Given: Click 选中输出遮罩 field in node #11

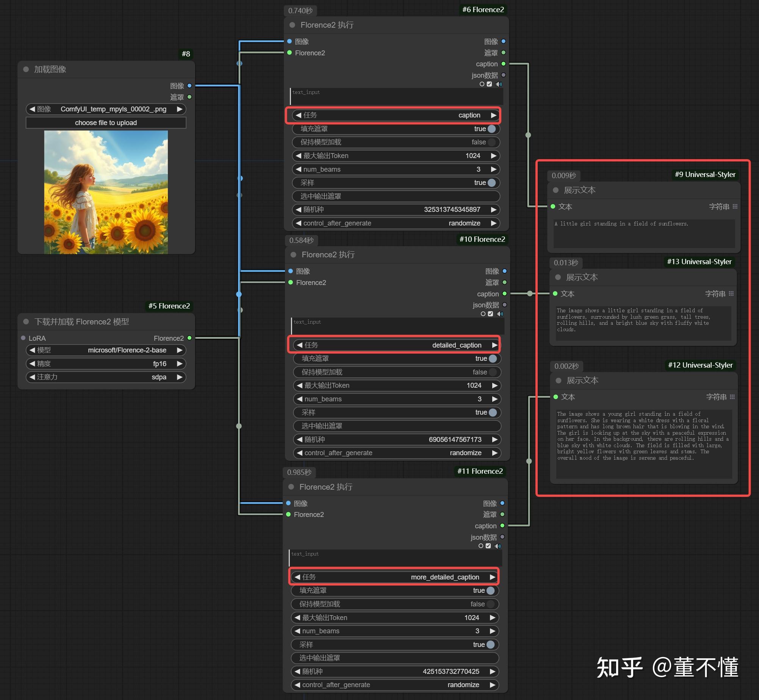Looking at the screenshot, I should click(394, 658).
